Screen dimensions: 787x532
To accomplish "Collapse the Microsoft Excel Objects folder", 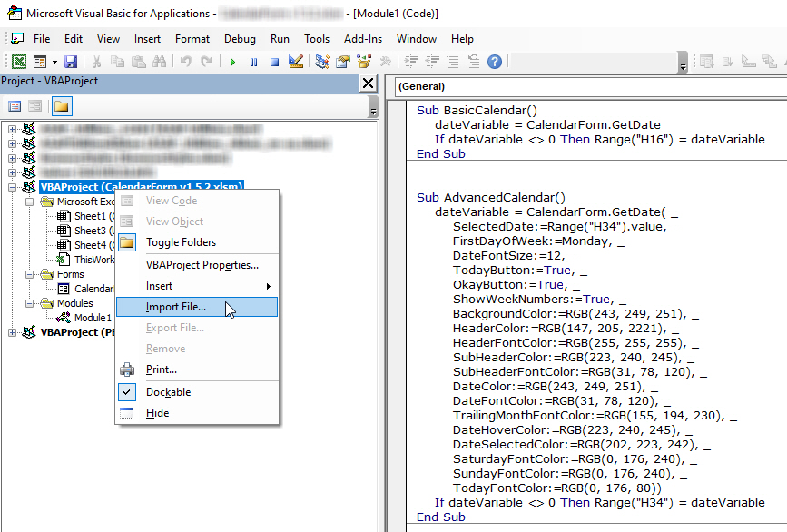I will click(30, 202).
